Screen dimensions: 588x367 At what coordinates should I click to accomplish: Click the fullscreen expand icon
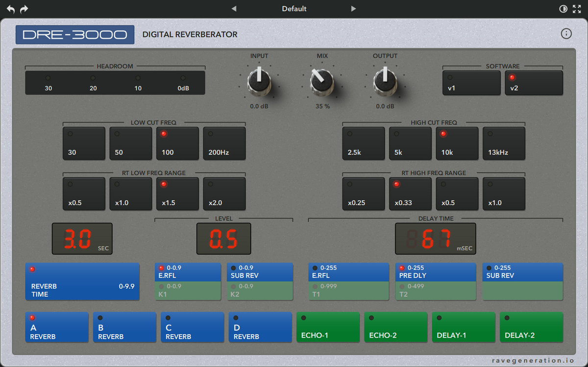click(577, 9)
